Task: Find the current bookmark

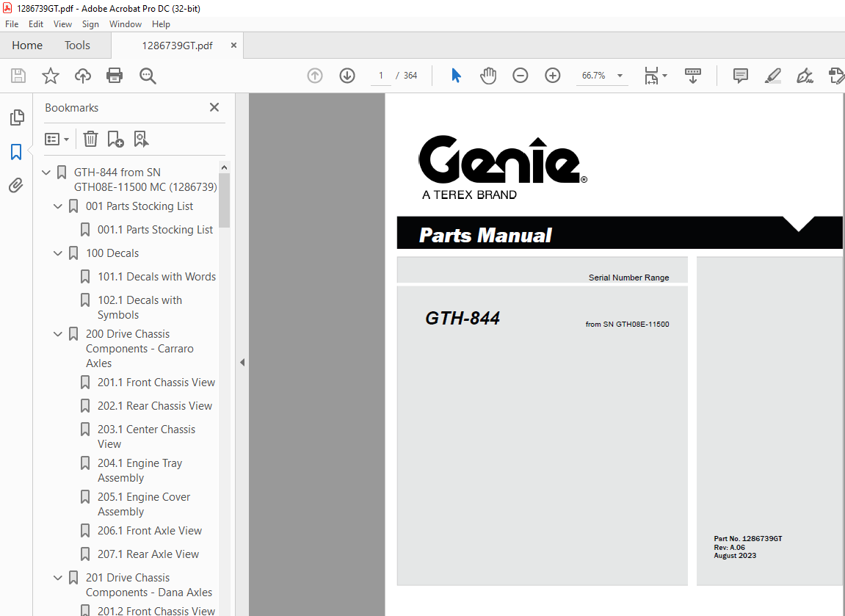Action: coord(141,139)
